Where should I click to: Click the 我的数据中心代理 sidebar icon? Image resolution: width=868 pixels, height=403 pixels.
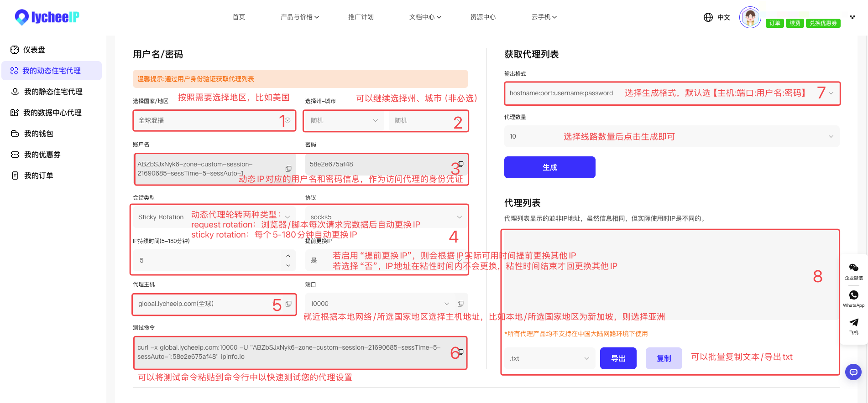[x=15, y=113]
